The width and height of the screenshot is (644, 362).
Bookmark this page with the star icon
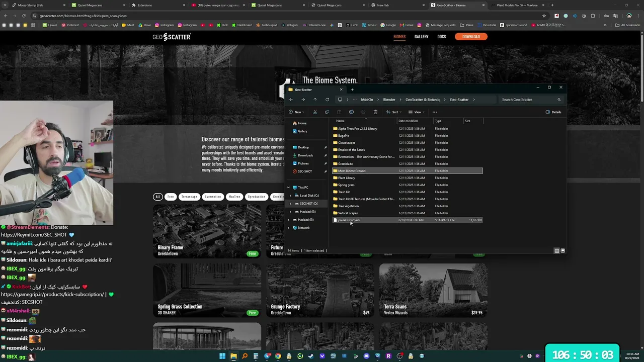(544, 16)
